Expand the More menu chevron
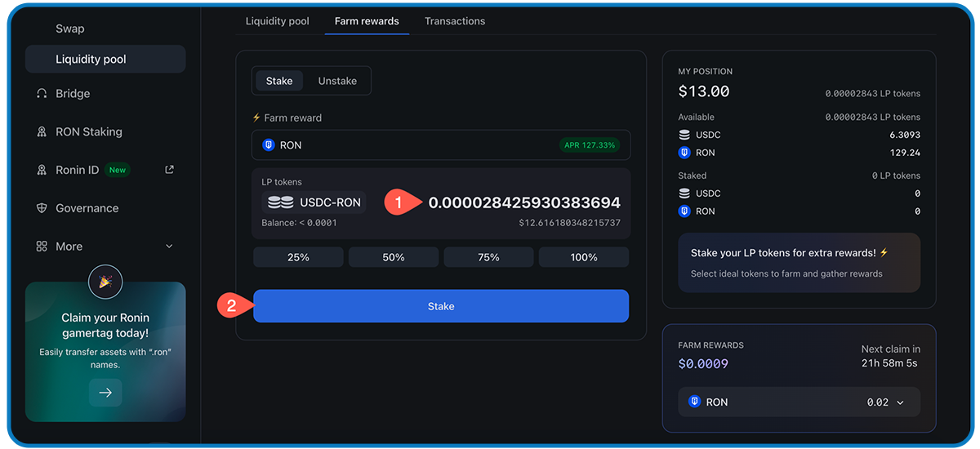 (169, 247)
